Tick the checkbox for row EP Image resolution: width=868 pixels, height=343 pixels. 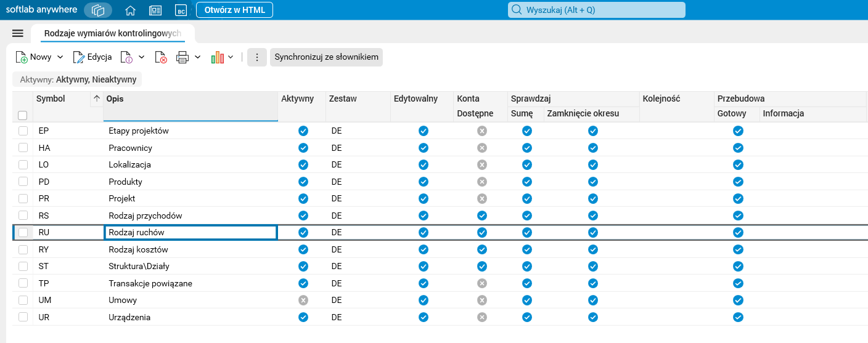click(x=23, y=131)
